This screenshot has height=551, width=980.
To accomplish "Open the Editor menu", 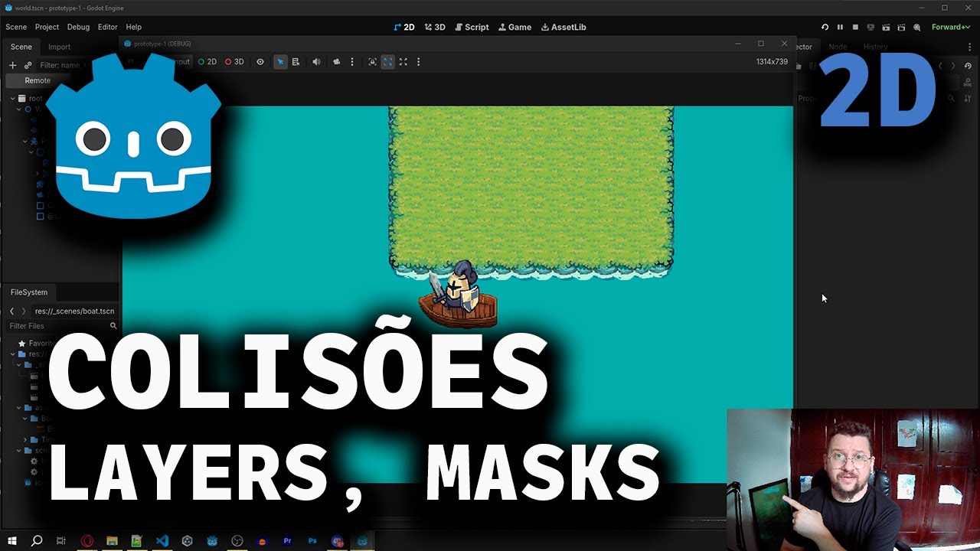I will click(108, 27).
